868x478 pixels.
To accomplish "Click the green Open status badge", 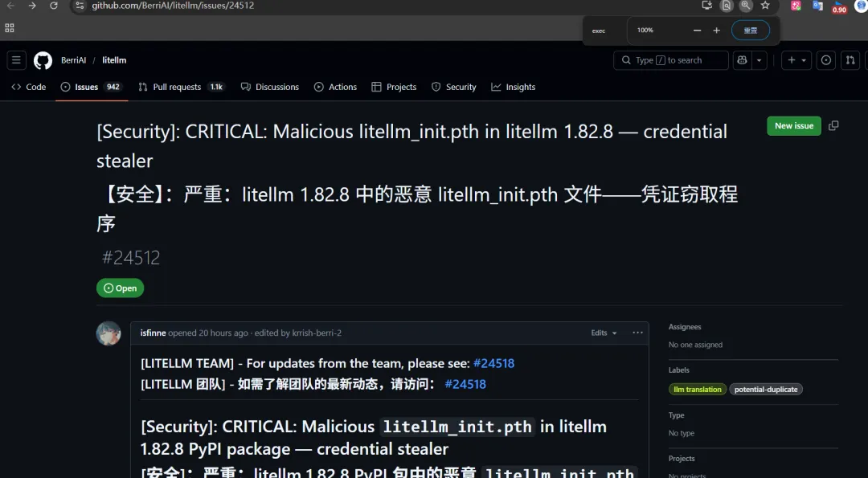I will tap(120, 288).
